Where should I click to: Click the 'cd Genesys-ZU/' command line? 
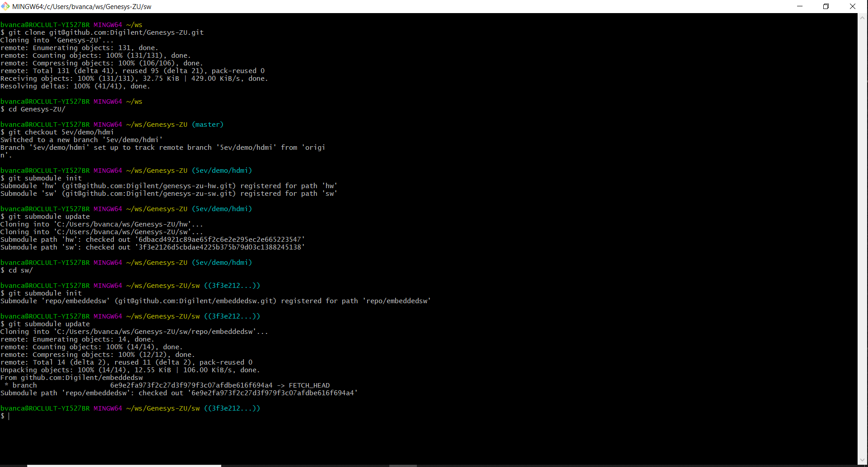click(x=33, y=109)
